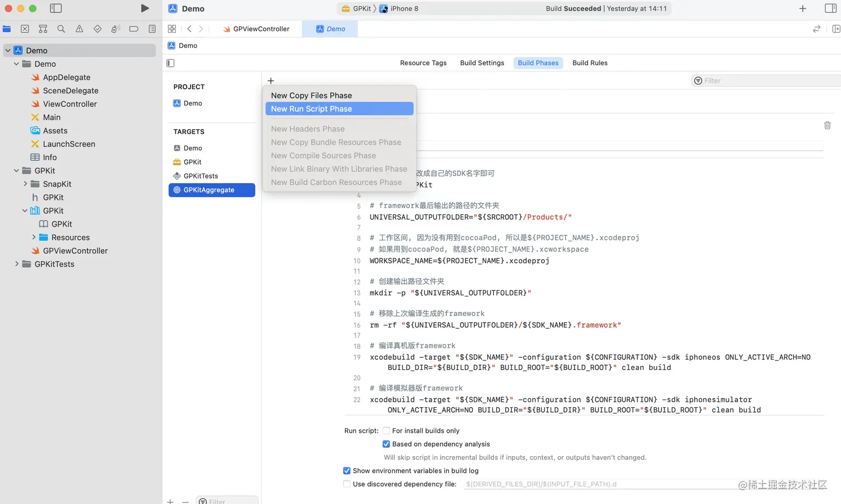Open the Report navigator

(152, 29)
